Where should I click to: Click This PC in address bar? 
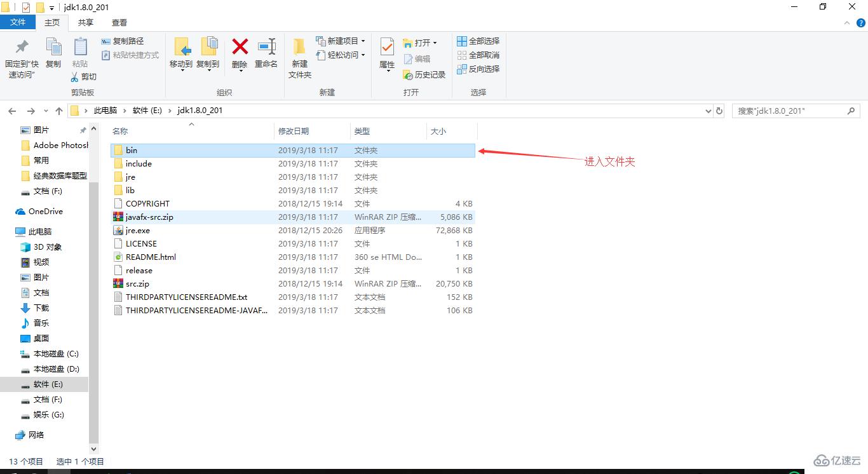pyautogui.click(x=105, y=111)
